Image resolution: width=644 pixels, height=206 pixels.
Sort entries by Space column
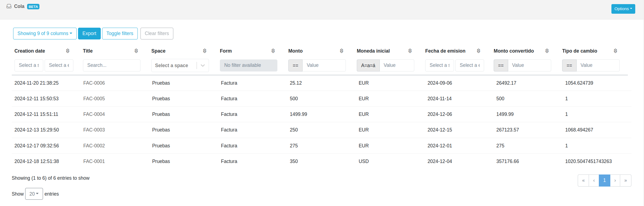[x=205, y=51]
